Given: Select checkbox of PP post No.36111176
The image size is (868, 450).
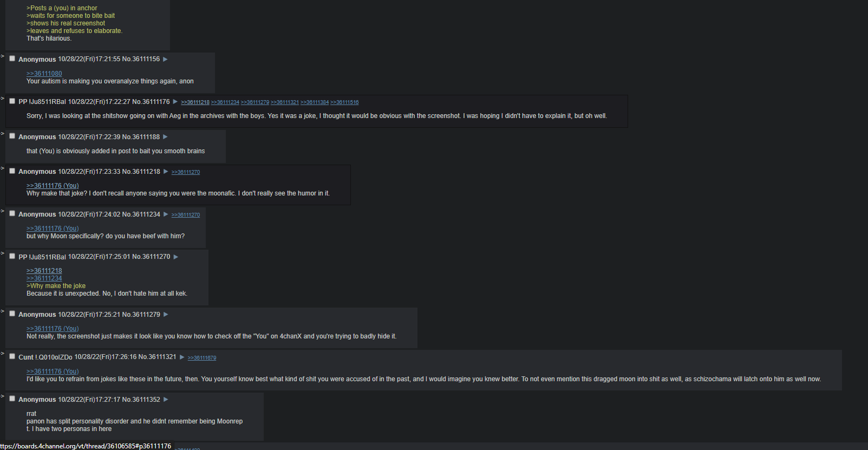Looking at the screenshot, I should pyautogui.click(x=12, y=101).
